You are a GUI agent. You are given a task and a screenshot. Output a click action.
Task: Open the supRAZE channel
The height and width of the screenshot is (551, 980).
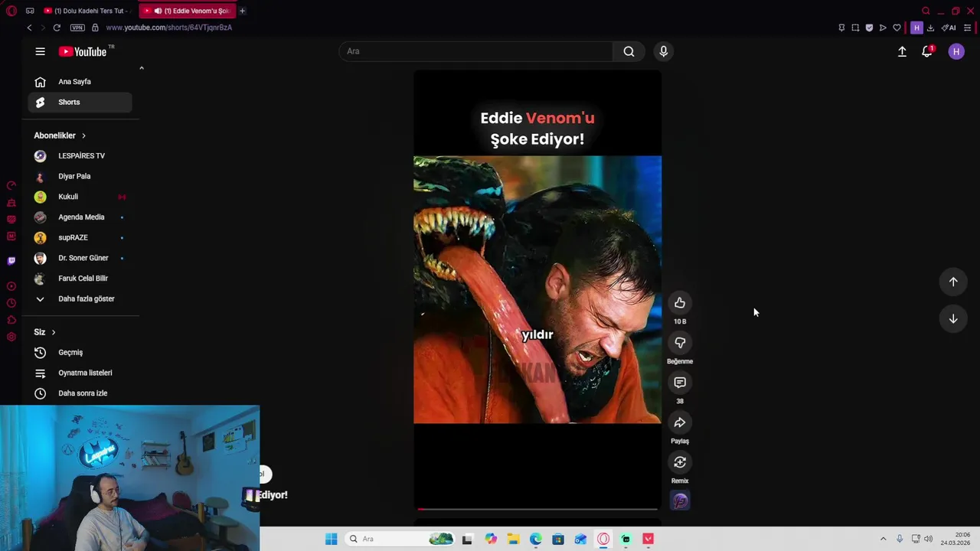click(x=80, y=238)
